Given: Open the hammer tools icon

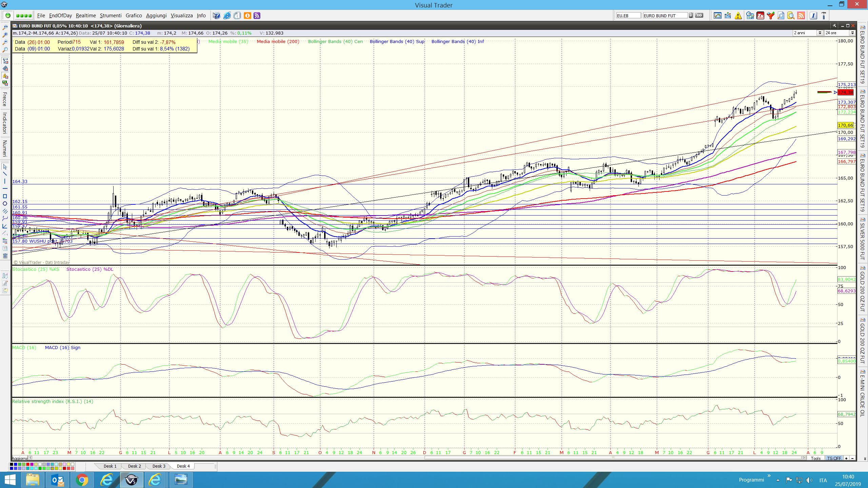Looking at the screenshot, I should (x=824, y=16).
